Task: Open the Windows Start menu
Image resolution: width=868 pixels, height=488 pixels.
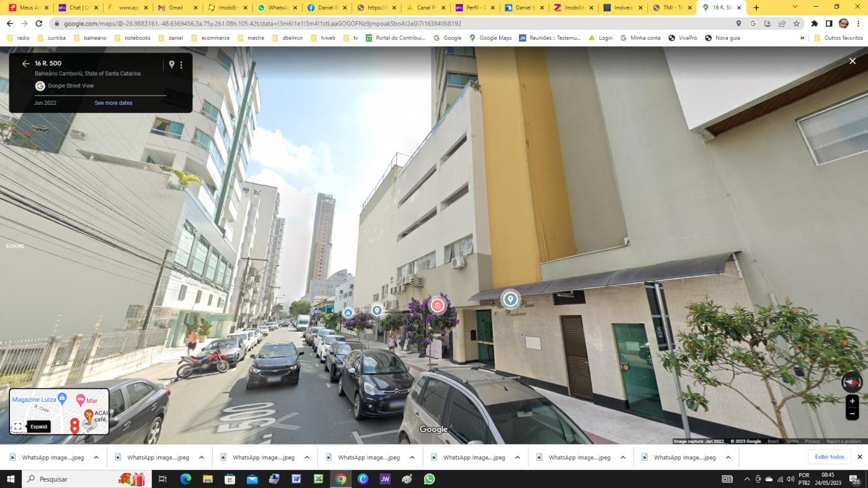Action: click(11, 479)
